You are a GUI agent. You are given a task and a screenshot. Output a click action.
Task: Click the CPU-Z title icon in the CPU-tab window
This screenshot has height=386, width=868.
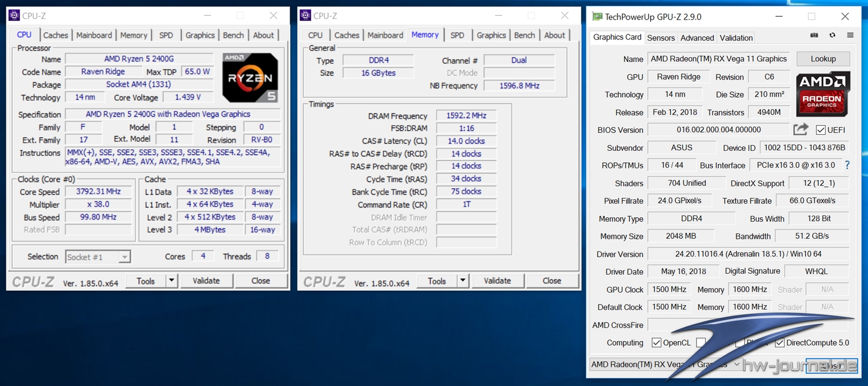point(15,16)
